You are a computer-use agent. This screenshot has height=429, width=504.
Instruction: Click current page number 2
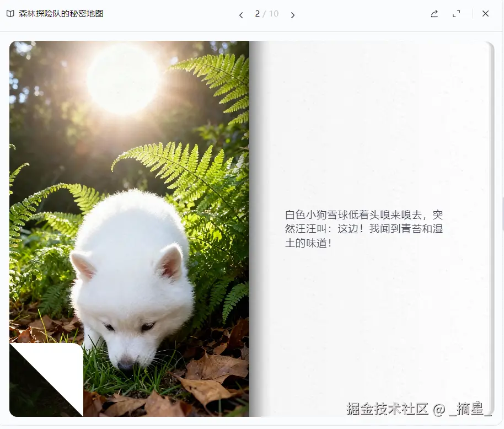pos(257,14)
